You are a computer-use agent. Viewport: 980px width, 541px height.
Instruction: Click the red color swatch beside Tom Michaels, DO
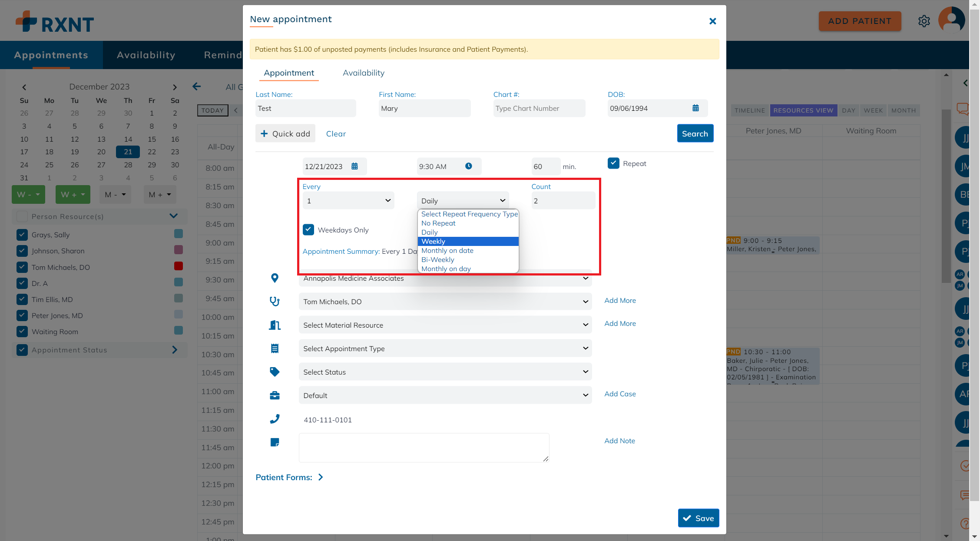(178, 266)
